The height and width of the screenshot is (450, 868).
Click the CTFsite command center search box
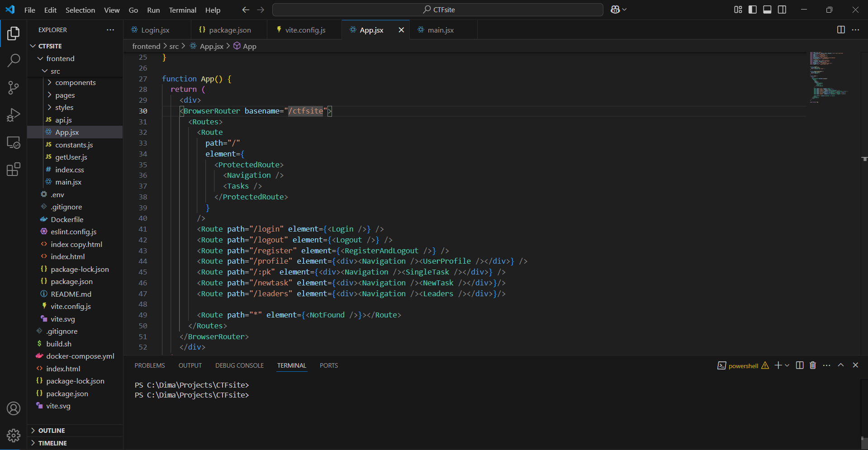[438, 9]
